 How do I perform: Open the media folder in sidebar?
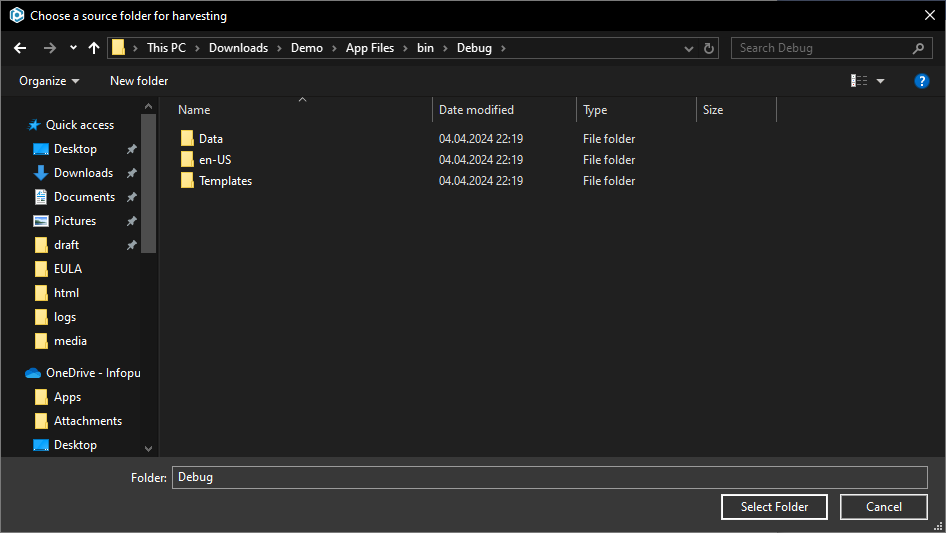click(70, 341)
